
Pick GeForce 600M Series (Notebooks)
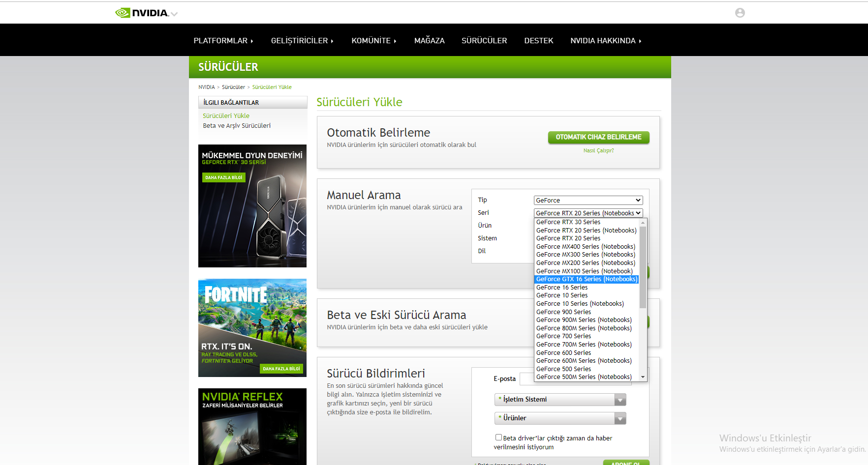[x=587, y=361]
